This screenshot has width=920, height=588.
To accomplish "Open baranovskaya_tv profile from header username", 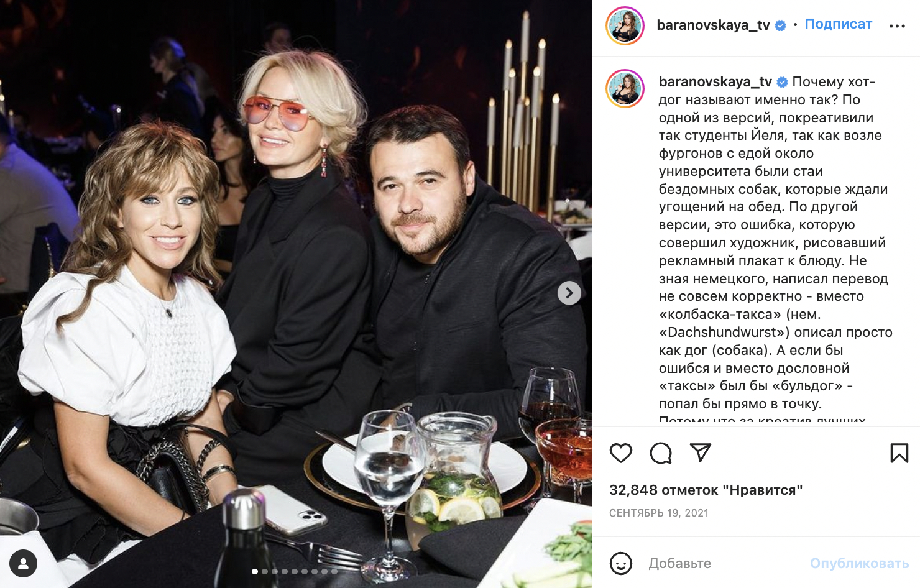I will (x=713, y=25).
